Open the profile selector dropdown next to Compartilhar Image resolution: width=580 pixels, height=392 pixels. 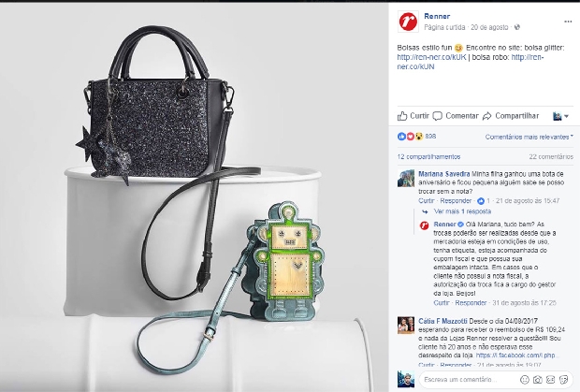560,116
